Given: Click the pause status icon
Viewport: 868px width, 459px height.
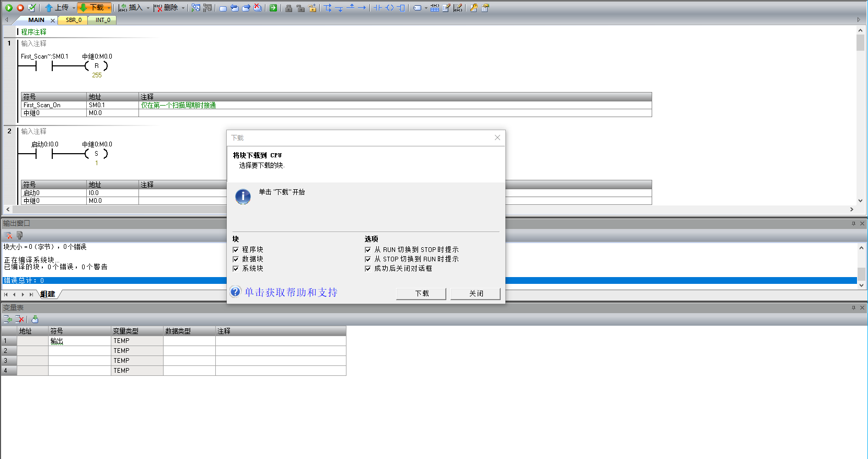Looking at the screenshot, I should pyautogui.click(x=207, y=8).
